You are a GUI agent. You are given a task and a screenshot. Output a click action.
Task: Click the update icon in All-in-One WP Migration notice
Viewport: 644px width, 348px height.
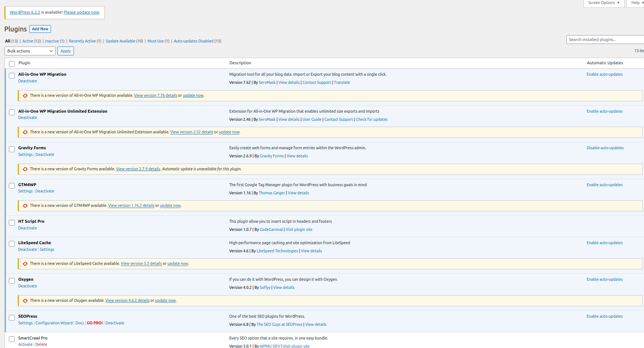pos(25,96)
